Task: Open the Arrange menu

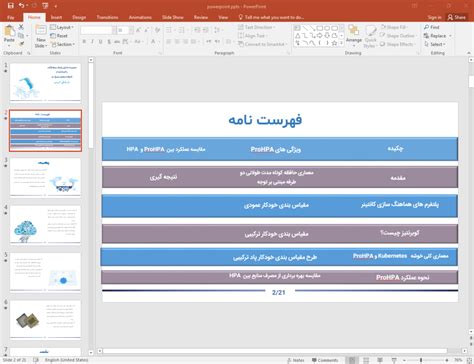Action: click(354, 35)
